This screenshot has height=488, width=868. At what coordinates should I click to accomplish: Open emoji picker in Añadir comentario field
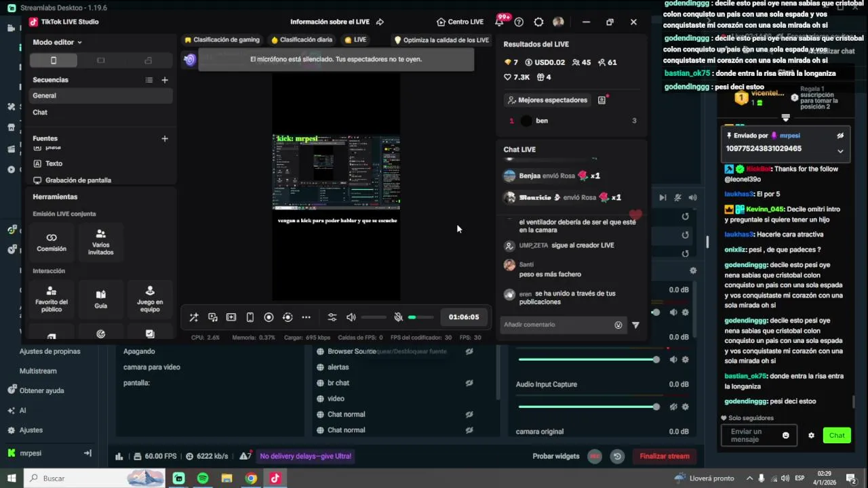pos(618,325)
